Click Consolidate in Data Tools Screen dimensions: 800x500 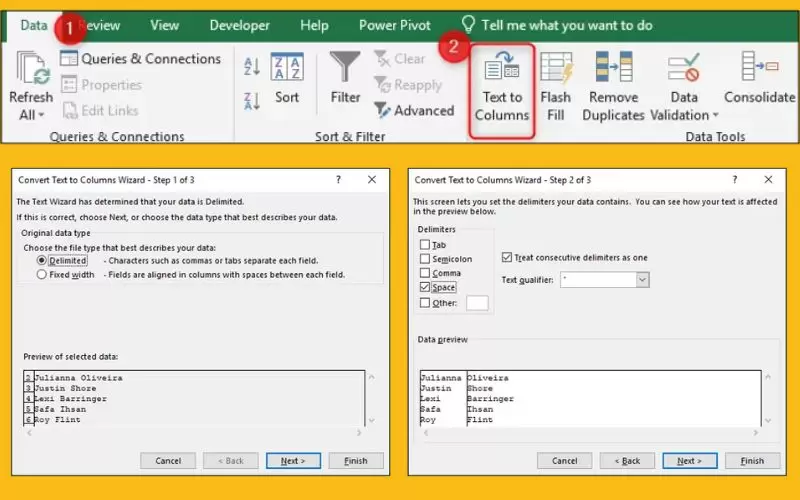click(x=759, y=78)
